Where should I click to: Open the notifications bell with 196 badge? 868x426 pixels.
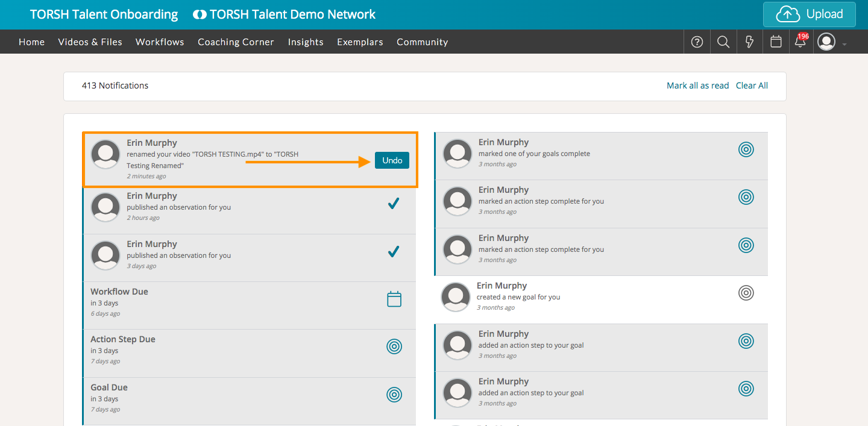[x=800, y=42]
